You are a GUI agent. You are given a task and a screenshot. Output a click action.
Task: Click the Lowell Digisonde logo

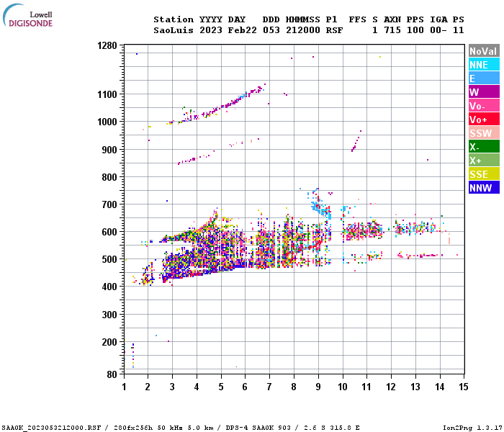coord(27,15)
